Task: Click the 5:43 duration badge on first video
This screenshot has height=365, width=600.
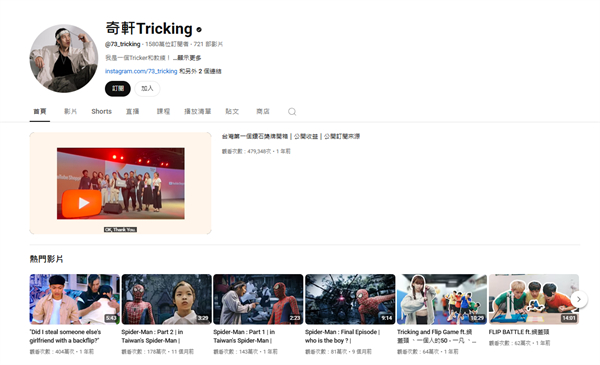Action: (x=111, y=318)
